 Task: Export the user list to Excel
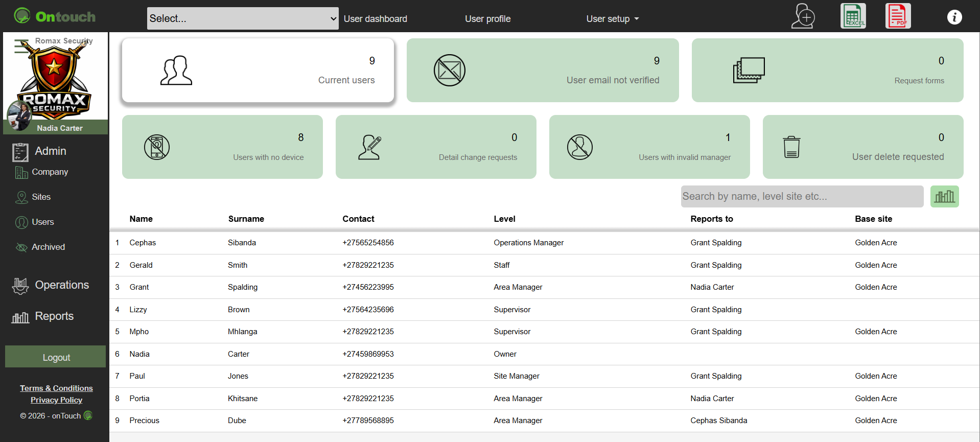(853, 16)
